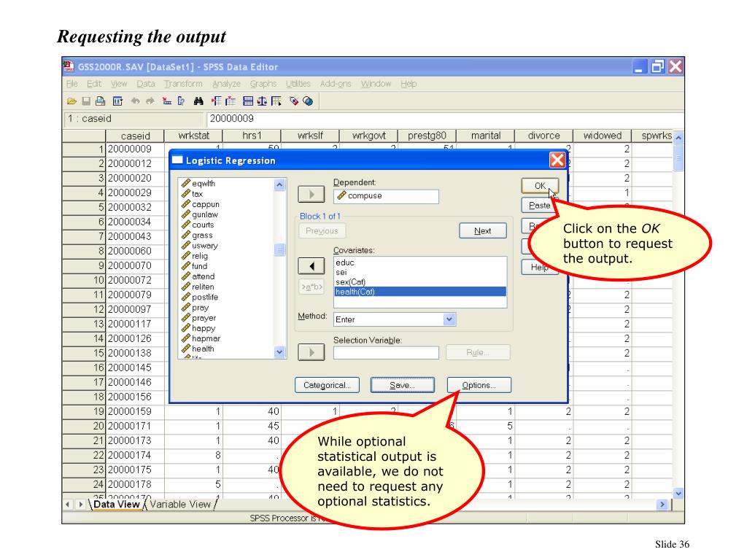Switch to the Data View tab
Image resolution: width=747 pixels, height=560 pixels.
[x=116, y=505]
